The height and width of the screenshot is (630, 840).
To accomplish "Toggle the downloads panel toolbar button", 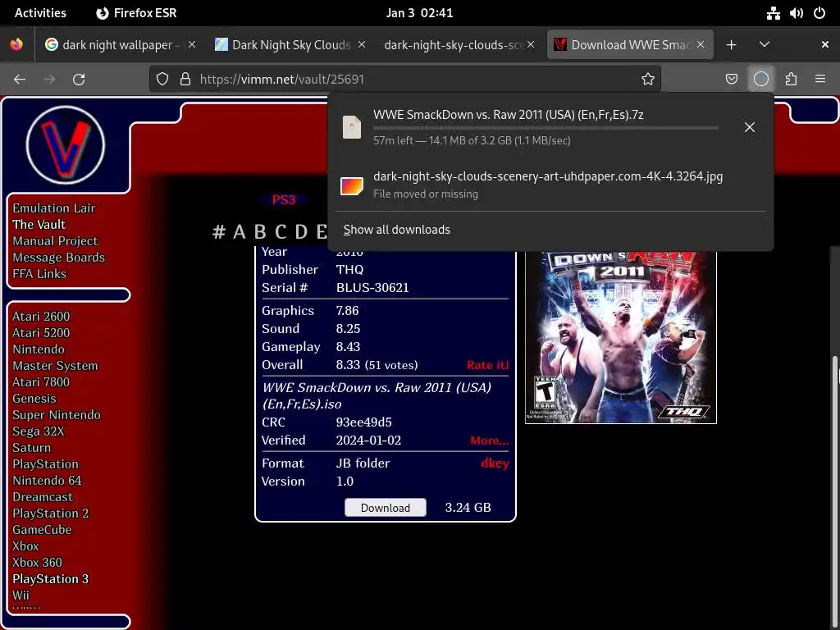I will click(x=760, y=80).
